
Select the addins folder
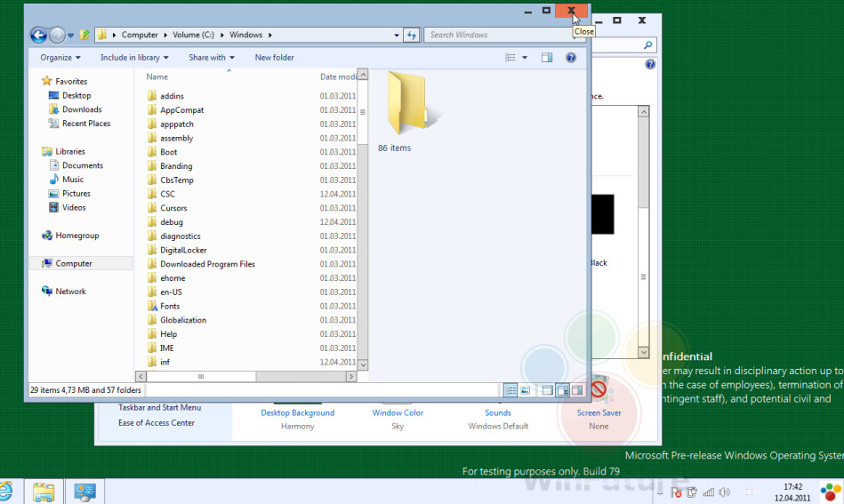pyautogui.click(x=165, y=96)
